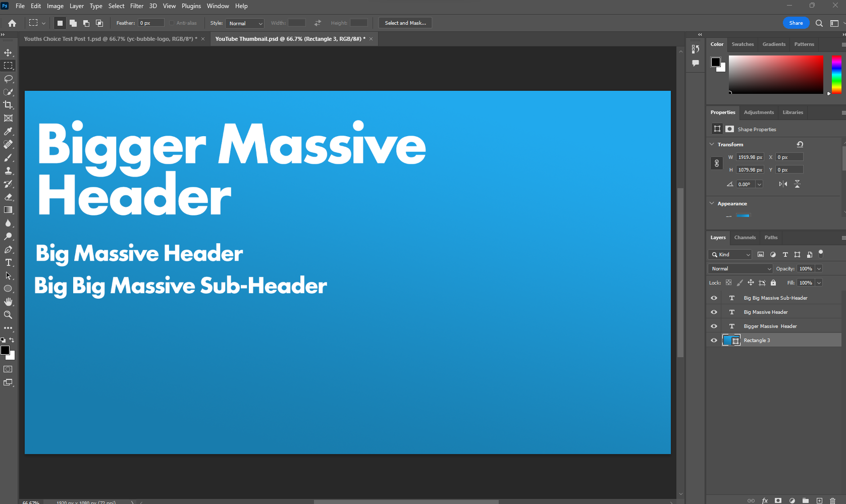Collapse the Transform section
Image resolution: width=846 pixels, height=504 pixels.
point(712,144)
